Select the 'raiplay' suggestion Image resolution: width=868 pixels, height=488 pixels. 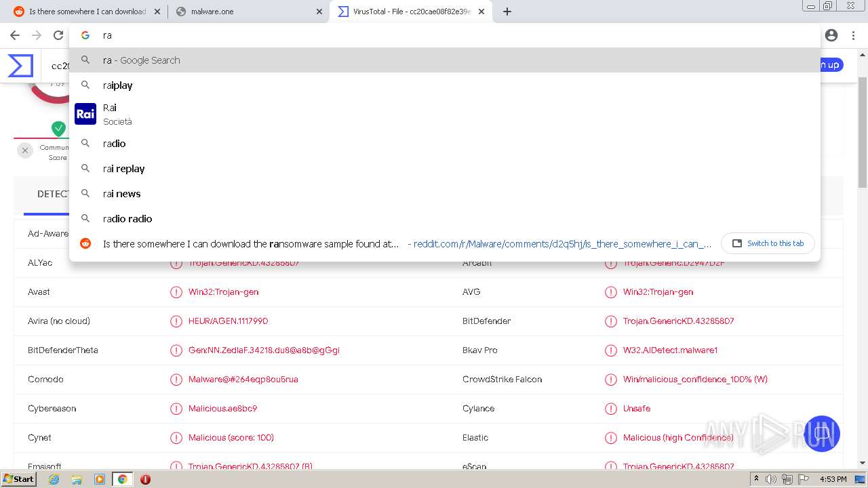(445, 85)
